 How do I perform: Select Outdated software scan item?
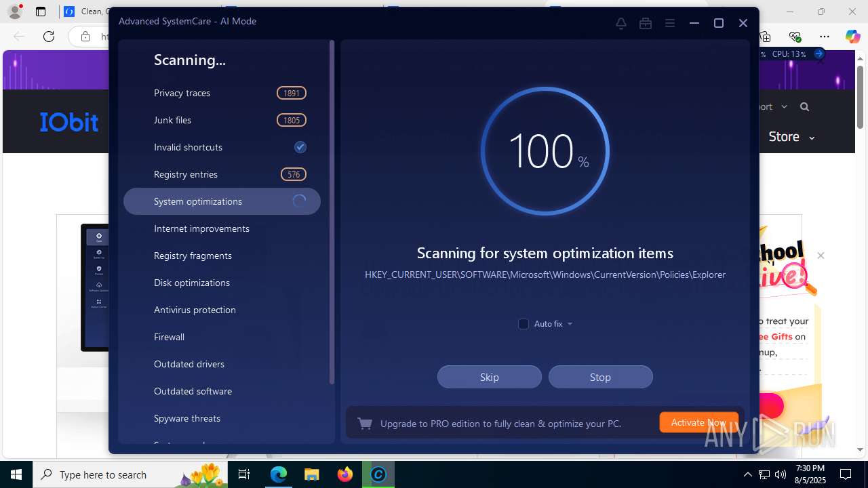tap(222, 391)
